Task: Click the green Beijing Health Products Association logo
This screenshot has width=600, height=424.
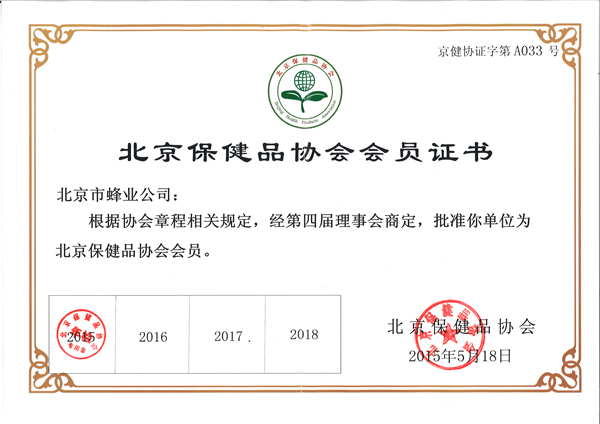Action: (x=305, y=91)
